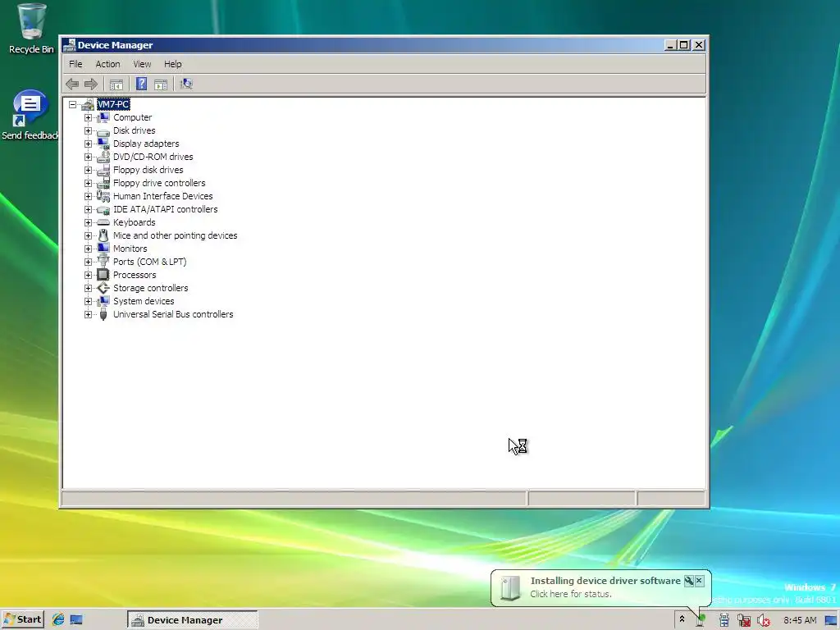Click the Forward arrow in Device Manager toolbar

coord(91,84)
